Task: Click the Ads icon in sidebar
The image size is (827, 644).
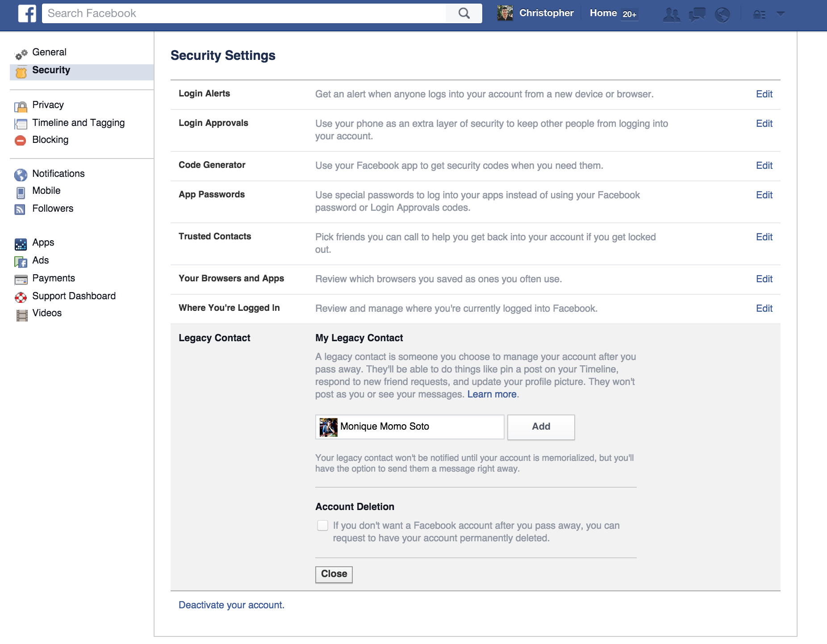Action: point(21,262)
